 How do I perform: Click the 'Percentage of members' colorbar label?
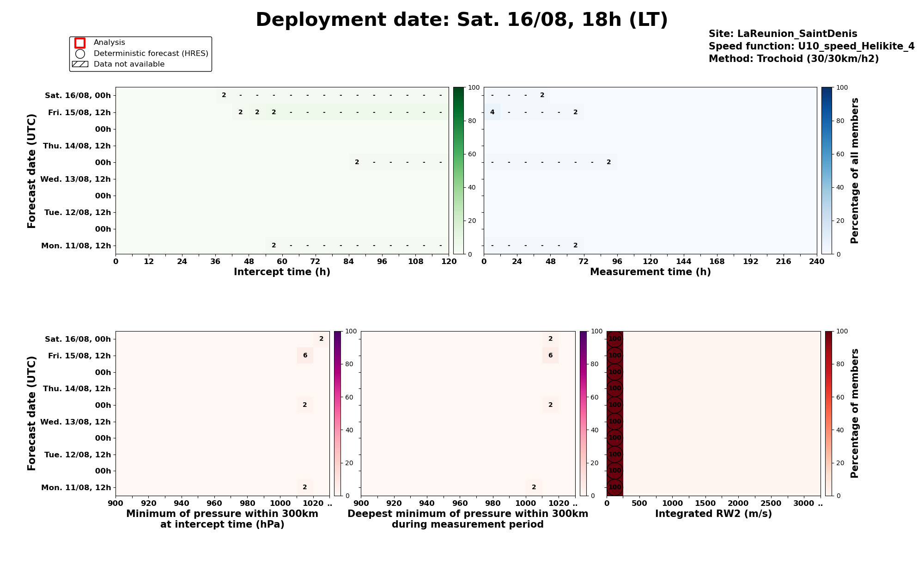[855, 413]
